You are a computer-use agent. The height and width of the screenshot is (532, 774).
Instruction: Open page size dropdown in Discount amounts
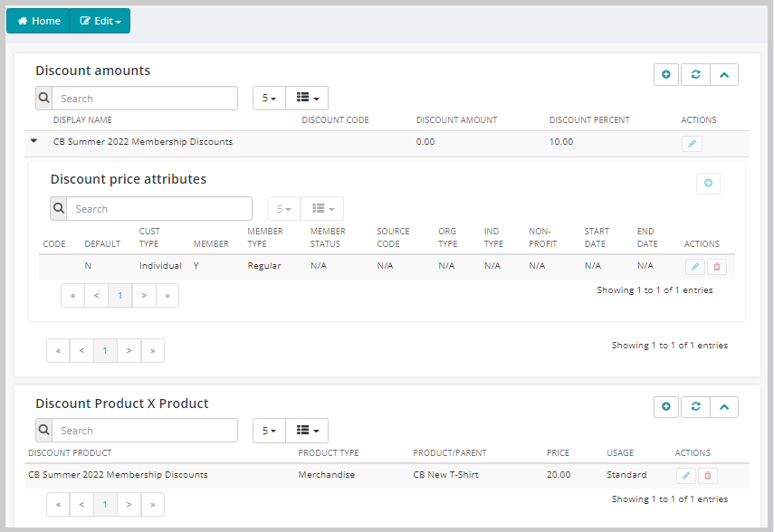[x=269, y=99]
